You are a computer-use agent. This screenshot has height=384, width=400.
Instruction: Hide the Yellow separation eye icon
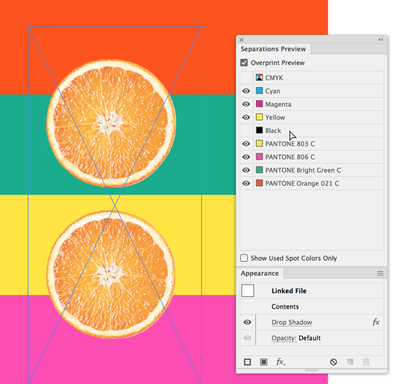tap(246, 117)
